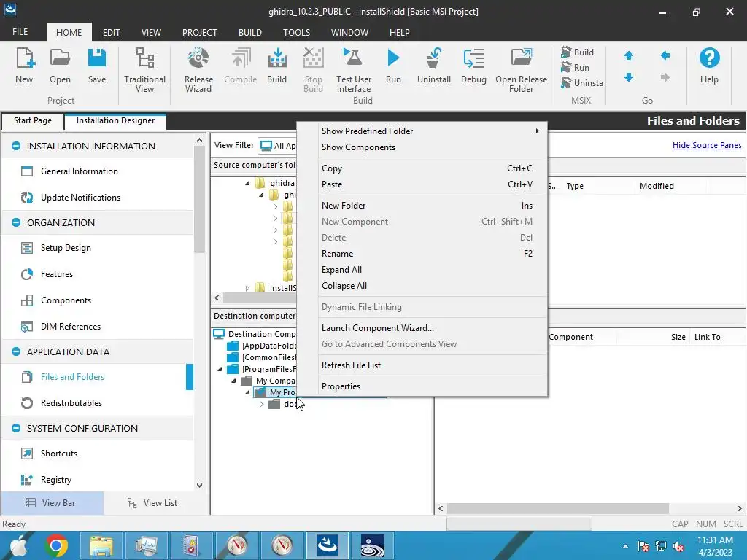Collapse APPLICATION DATA section
The image size is (747, 560).
[x=16, y=352]
